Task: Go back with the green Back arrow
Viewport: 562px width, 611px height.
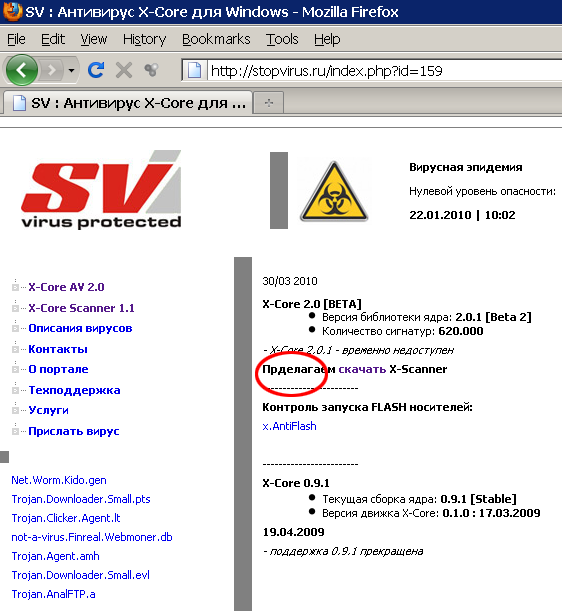Action: (22, 71)
